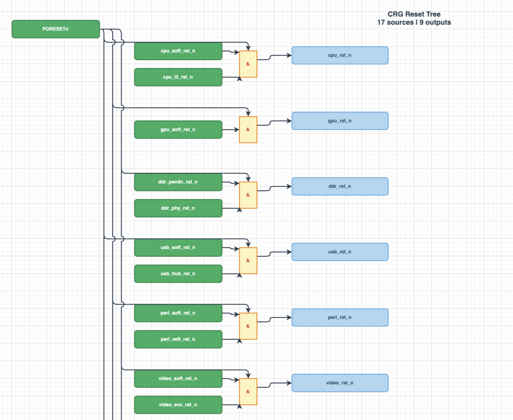Choose the usb_rst_n output block
Image resolution: width=513 pixels, height=420 pixels.
point(340,252)
